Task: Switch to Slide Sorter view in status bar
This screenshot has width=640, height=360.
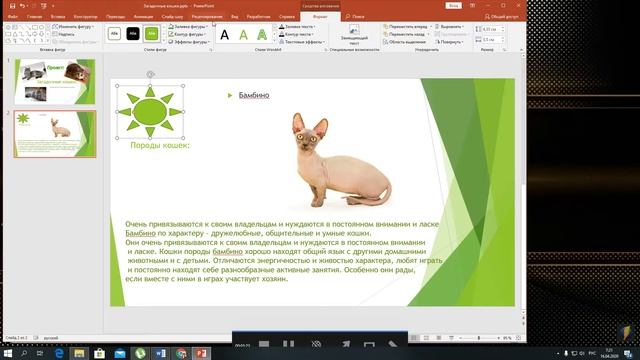Action: pos(426,338)
